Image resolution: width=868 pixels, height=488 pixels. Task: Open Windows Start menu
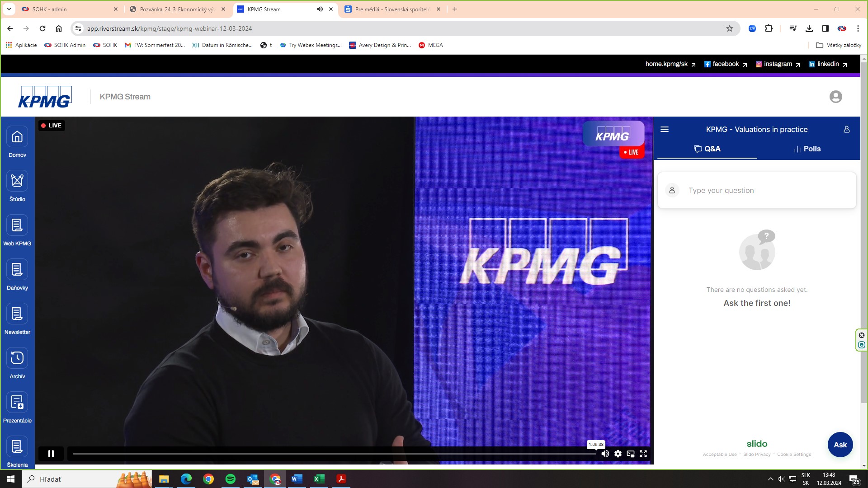(11, 479)
